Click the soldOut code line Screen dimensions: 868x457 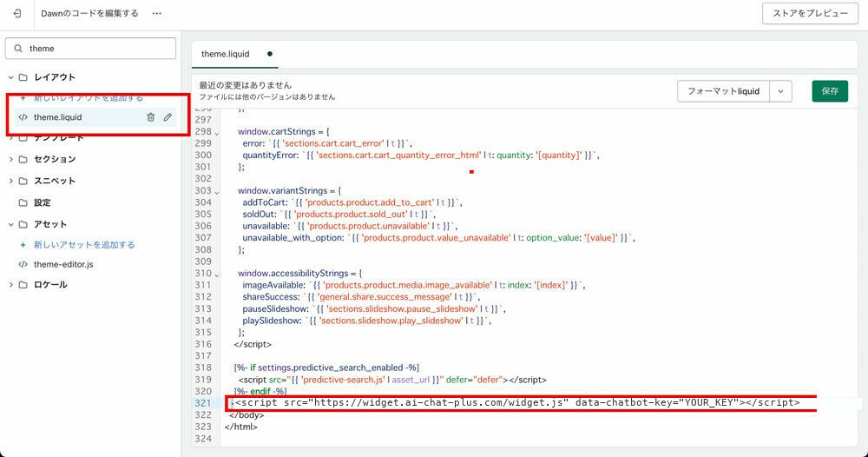coord(339,214)
